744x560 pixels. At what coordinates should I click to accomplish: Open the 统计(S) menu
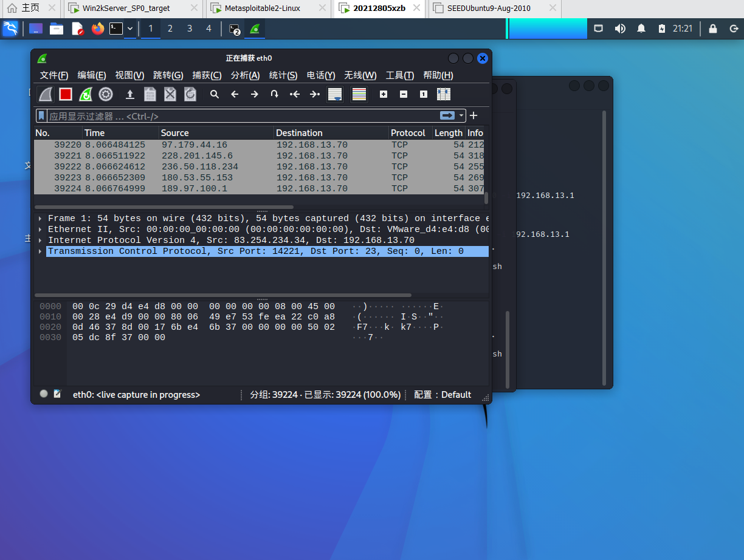(283, 75)
